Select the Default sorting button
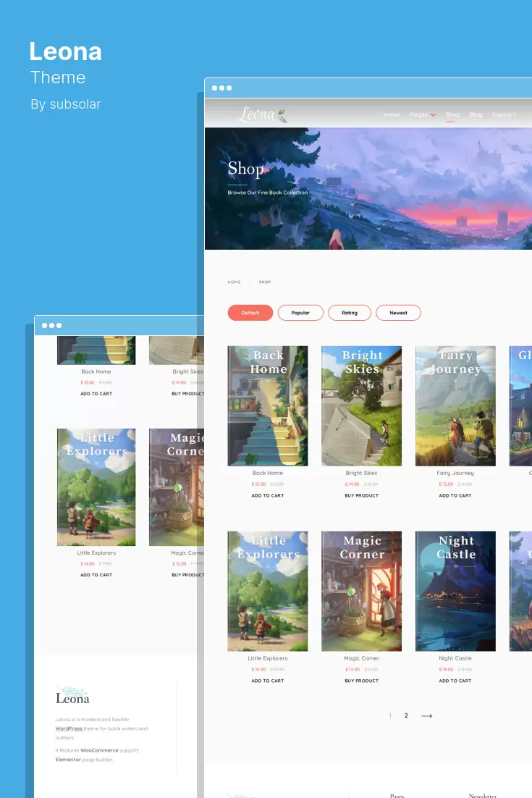This screenshot has height=798, width=532. 250,313
